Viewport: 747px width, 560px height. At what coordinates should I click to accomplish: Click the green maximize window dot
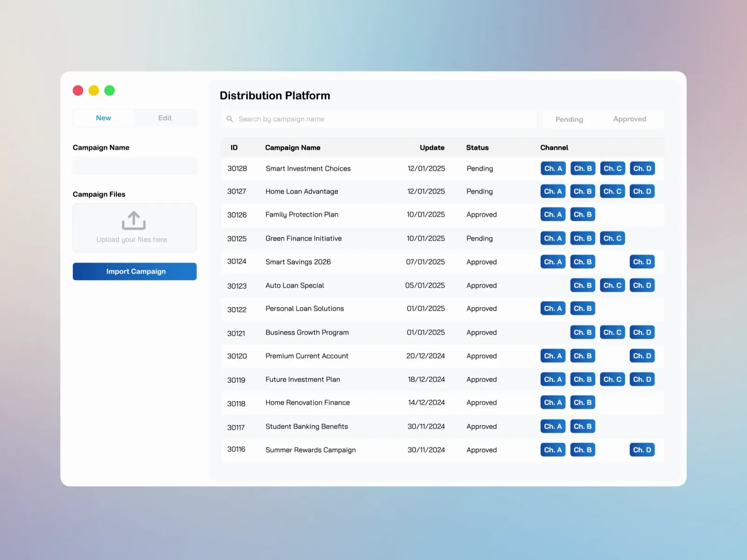point(110,91)
